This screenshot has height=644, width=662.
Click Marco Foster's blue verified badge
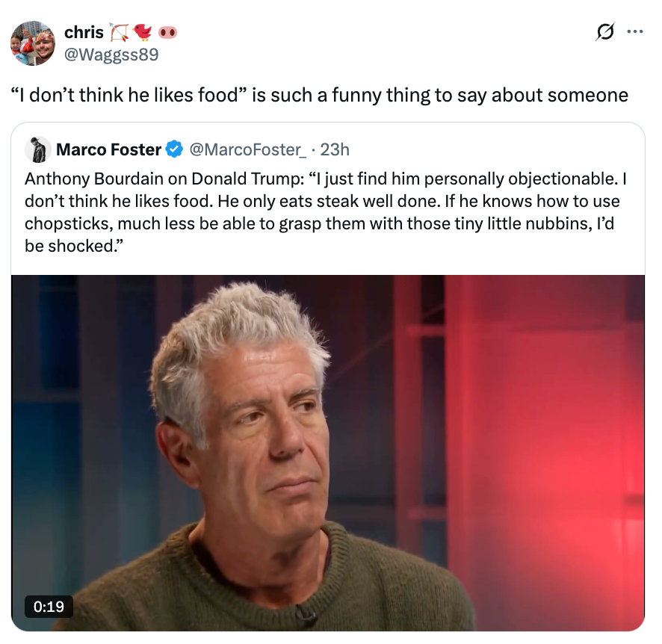point(173,149)
